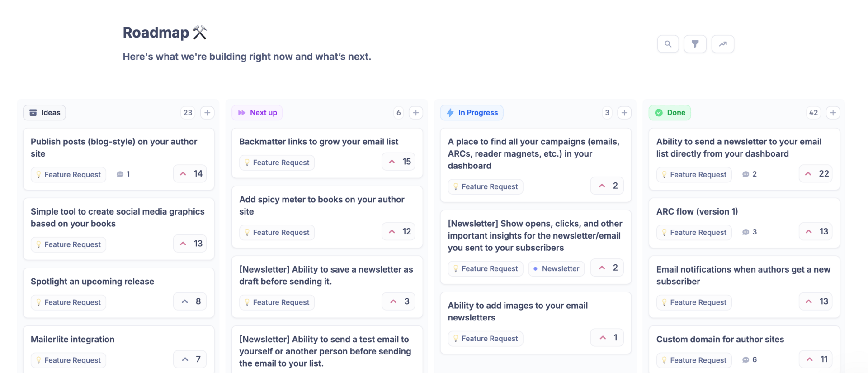
Task: Click Feature Request tag on Spotlight card
Action: point(68,302)
